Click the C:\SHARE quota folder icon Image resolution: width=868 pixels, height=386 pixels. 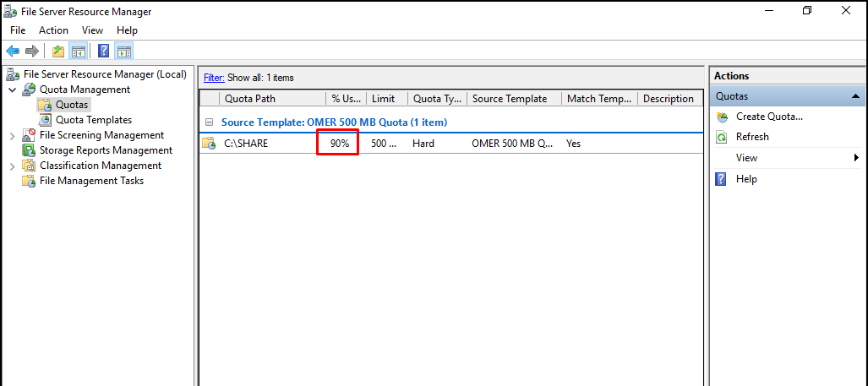coord(210,144)
